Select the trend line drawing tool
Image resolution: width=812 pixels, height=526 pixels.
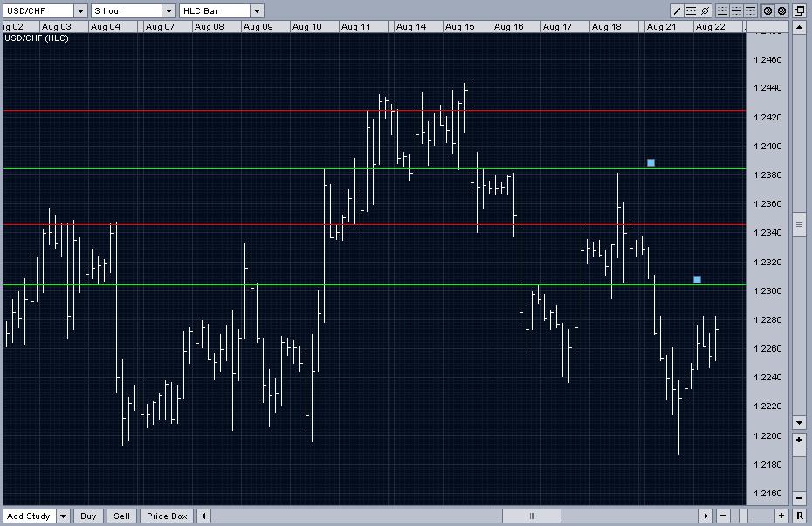click(x=677, y=10)
